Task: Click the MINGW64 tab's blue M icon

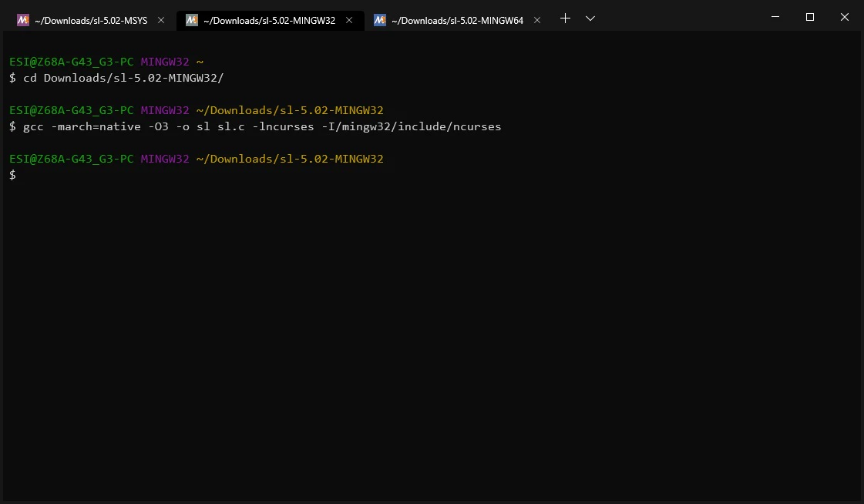Action: pyautogui.click(x=380, y=20)
